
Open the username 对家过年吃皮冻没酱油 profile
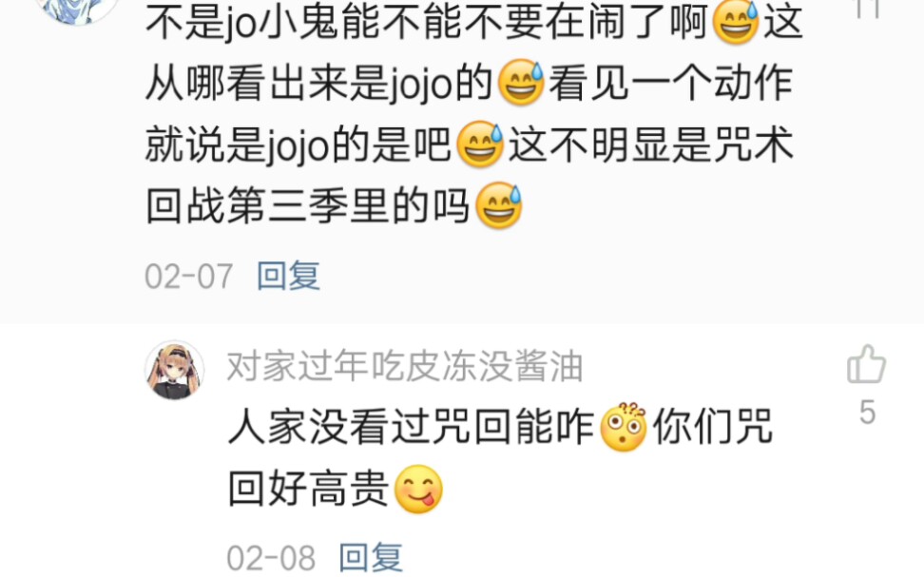click(x=405, y=365)
